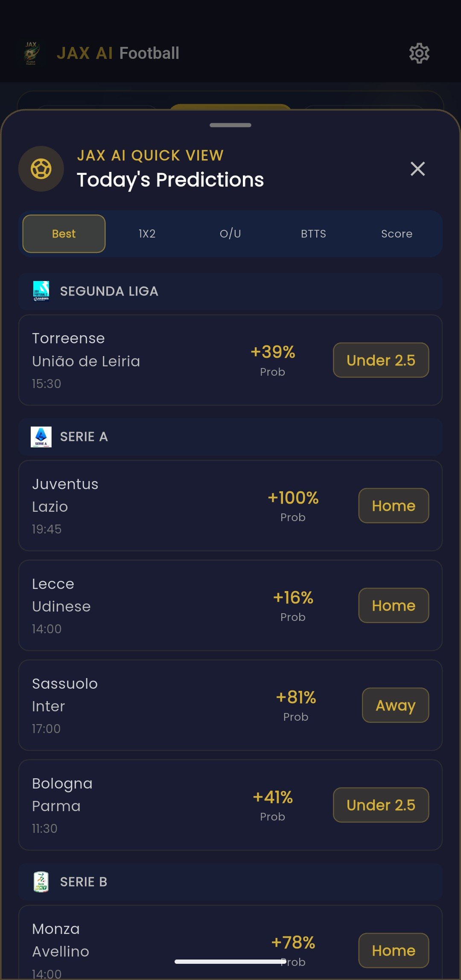Open the BTTS tab
The image size is (461, 980).
[x=313, y=234]
